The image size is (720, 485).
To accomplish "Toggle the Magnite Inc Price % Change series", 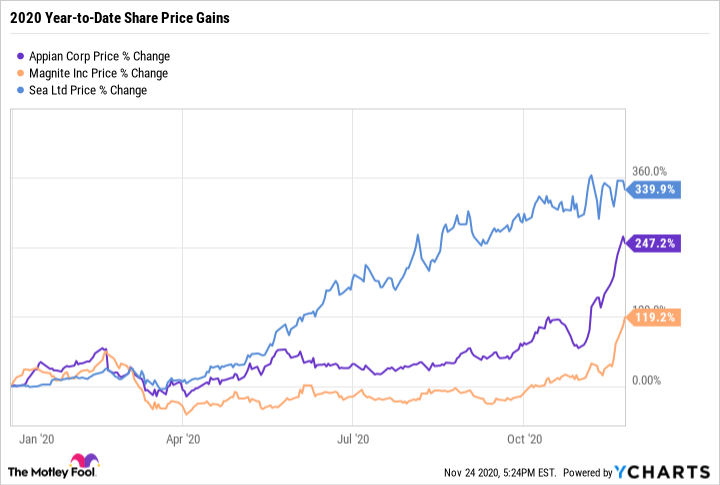I will point(97,73).
